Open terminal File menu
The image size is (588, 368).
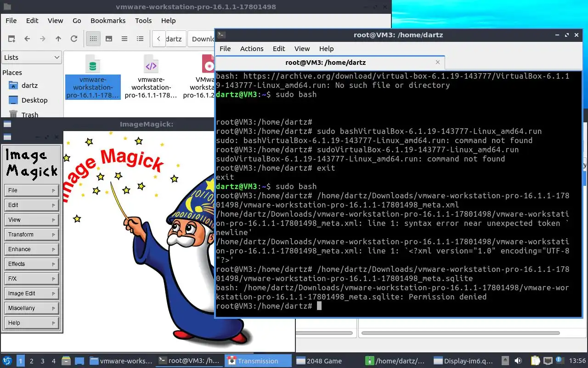coord(225,49)
